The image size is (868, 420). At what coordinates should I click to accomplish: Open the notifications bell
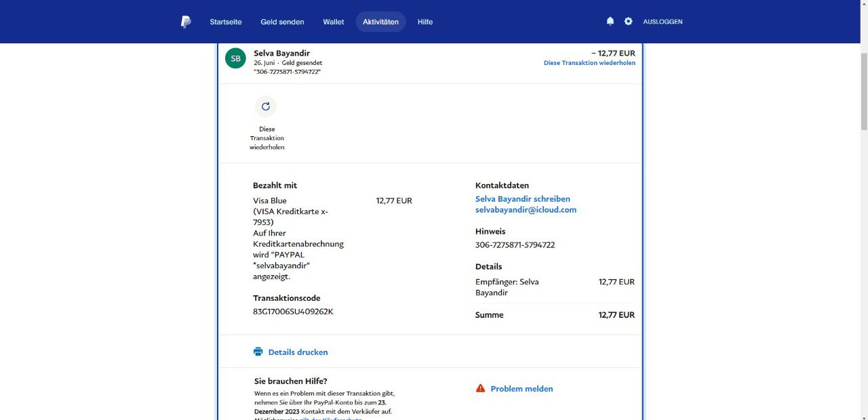tap(610, 22)
